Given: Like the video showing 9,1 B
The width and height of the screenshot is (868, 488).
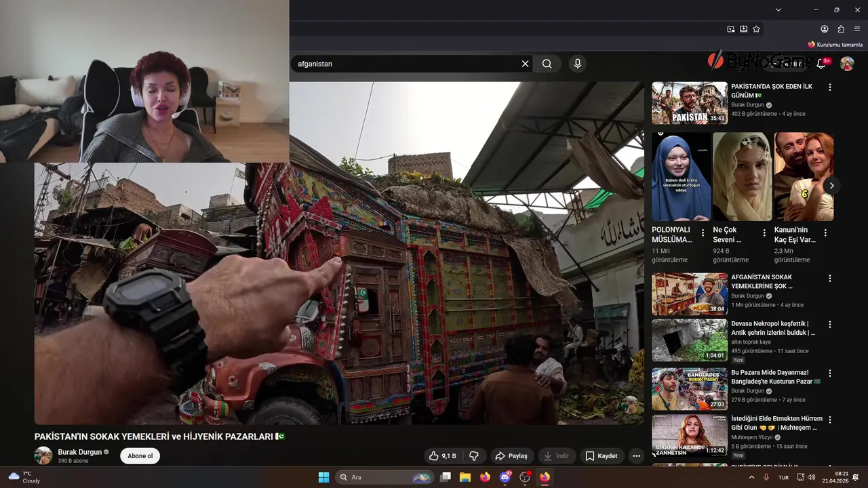Looking at the screenshot, I should 442,456.
